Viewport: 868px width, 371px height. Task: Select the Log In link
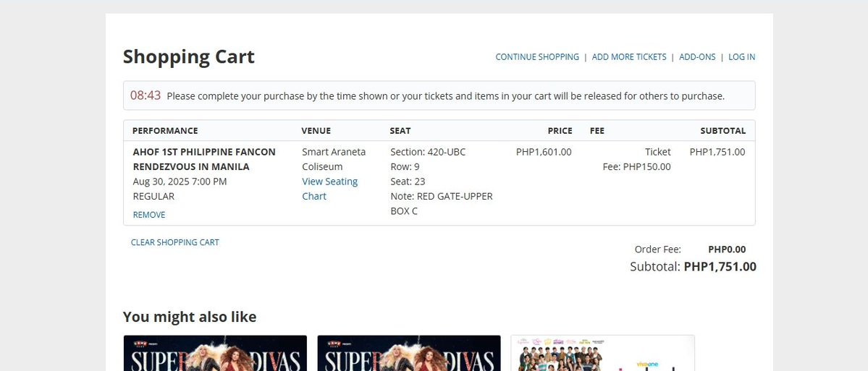(x=741, y=57)
